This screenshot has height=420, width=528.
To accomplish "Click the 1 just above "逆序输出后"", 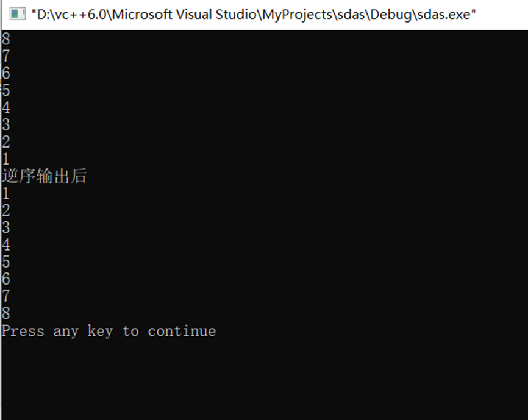I will (x=6, y=159).
